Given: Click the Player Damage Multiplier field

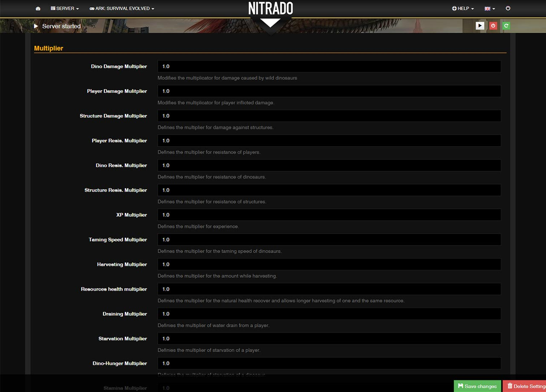Looking at the screenshot, I should click(x=329, y=91).
